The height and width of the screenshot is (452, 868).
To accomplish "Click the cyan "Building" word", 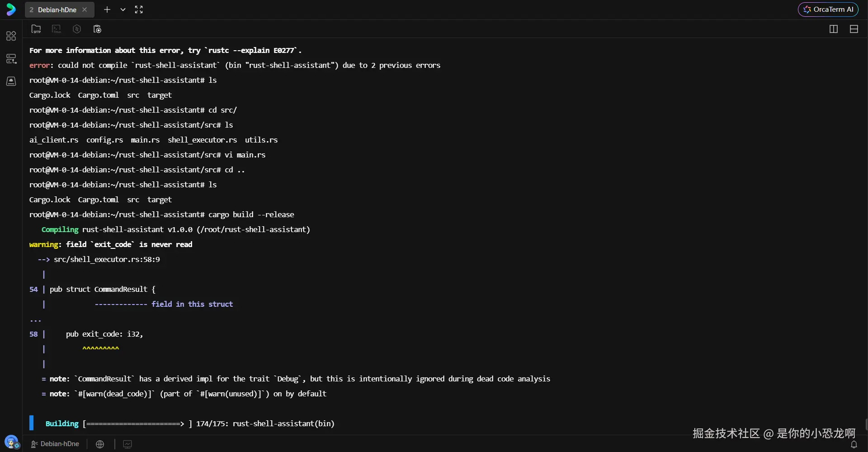I will 62,423.
